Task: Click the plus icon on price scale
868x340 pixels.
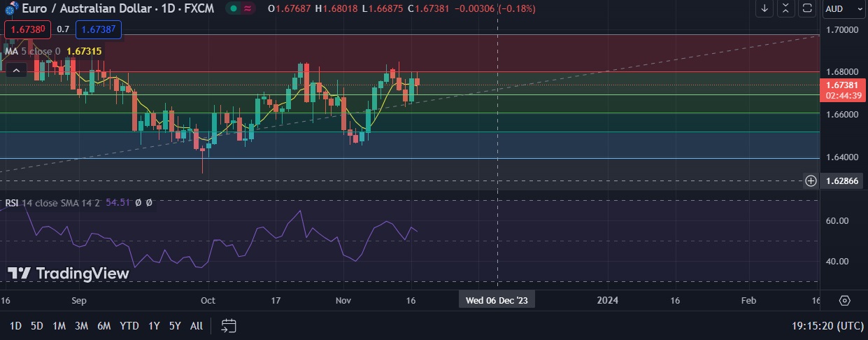Action: (x=811, y=180)
